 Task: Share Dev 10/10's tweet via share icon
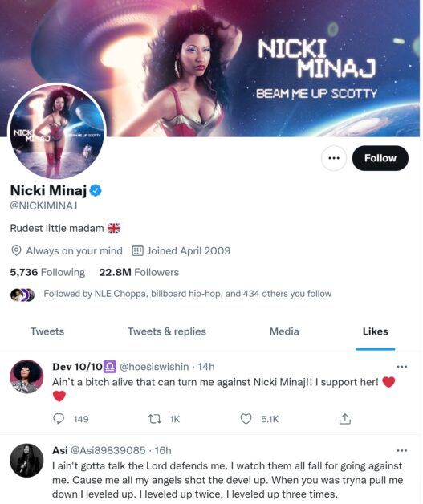[x=345, y=418]
